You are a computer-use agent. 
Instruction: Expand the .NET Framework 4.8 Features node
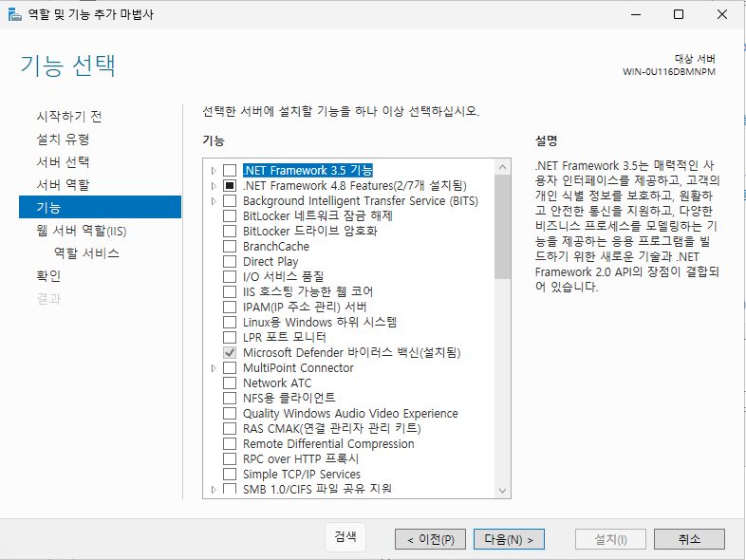coord(214,185)
